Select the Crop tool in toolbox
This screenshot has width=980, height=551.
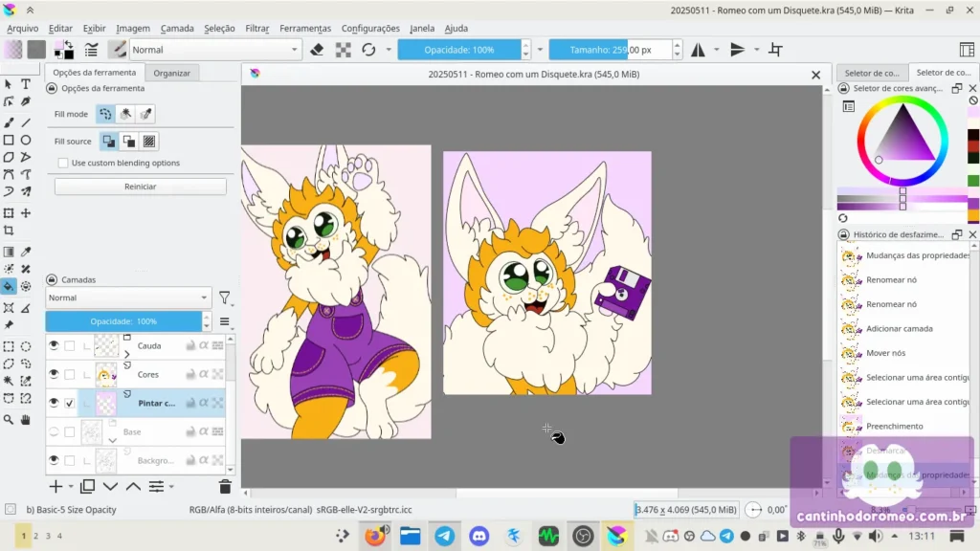9,231
